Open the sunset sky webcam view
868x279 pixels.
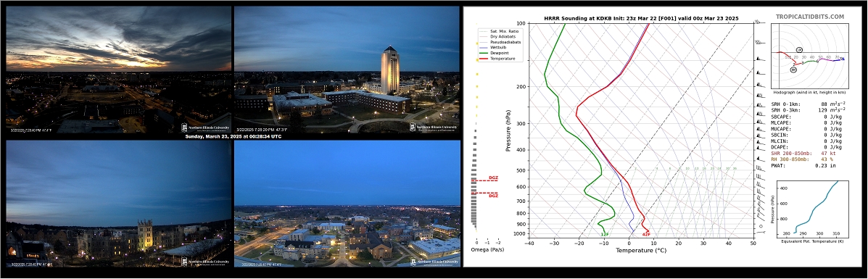click(x=119, y=70)
